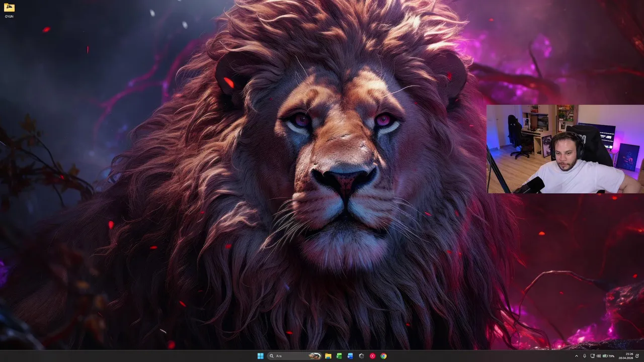Launch the green Excel-style taskbar app
Screen dimensions: 644x362
tap(339, 356)
